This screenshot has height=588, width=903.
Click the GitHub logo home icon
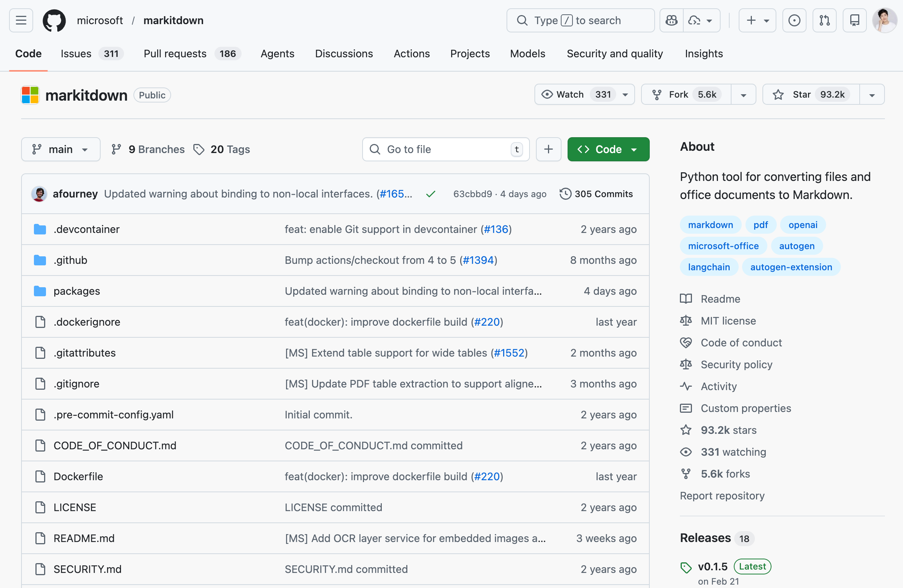point(54,20)
